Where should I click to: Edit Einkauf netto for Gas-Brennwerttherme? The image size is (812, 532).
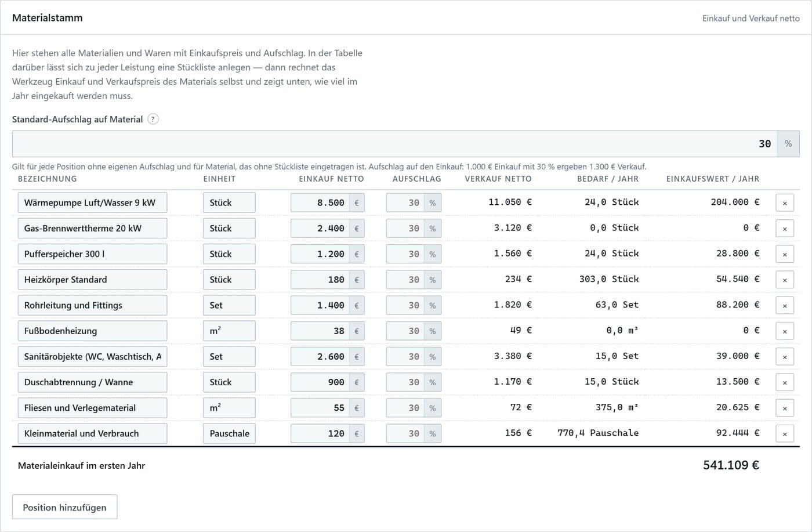[x=320, y=229]
